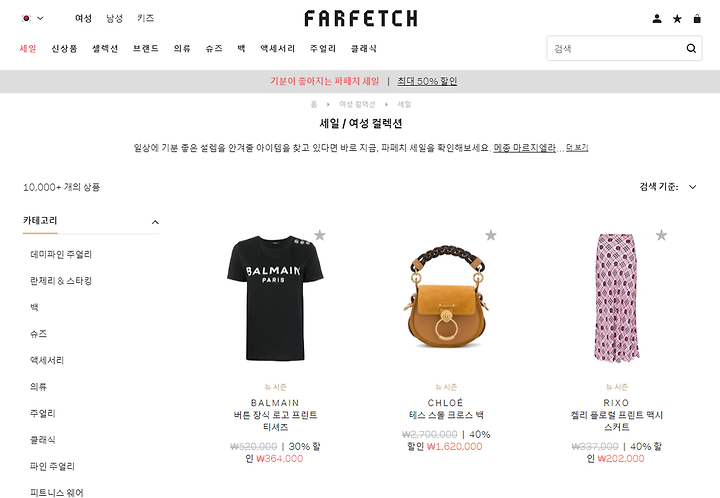This screenshot has width=720, height=498.
Task: Click the FARFETCH logo
Action: pyautogui.click(x=361, y=18)
